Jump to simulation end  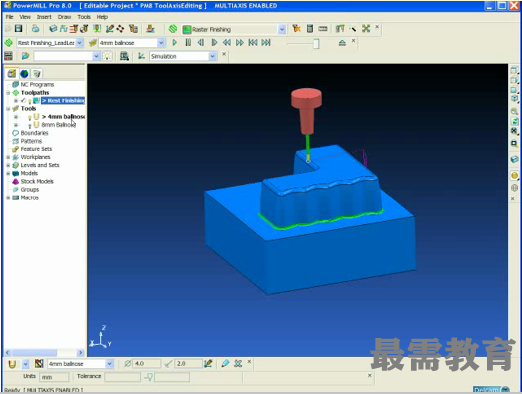[x=266, y=43]
